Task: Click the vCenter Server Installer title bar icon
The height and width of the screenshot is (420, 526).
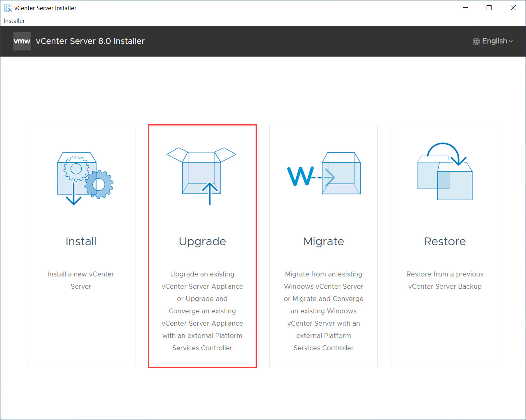Action: 8,8
